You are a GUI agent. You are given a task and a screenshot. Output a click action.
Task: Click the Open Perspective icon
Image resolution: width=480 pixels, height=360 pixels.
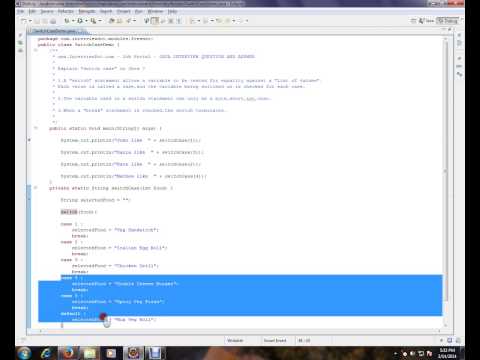coord(413,21)
